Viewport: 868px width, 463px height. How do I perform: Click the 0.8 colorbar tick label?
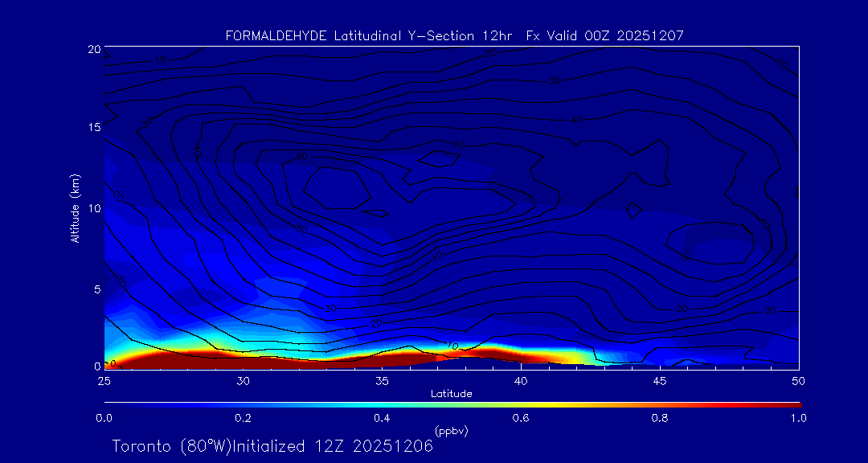click(660, 418)
